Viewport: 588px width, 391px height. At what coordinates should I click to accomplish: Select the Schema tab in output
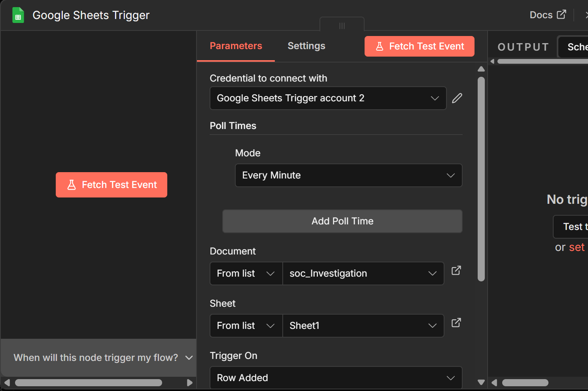pos(574,47)
